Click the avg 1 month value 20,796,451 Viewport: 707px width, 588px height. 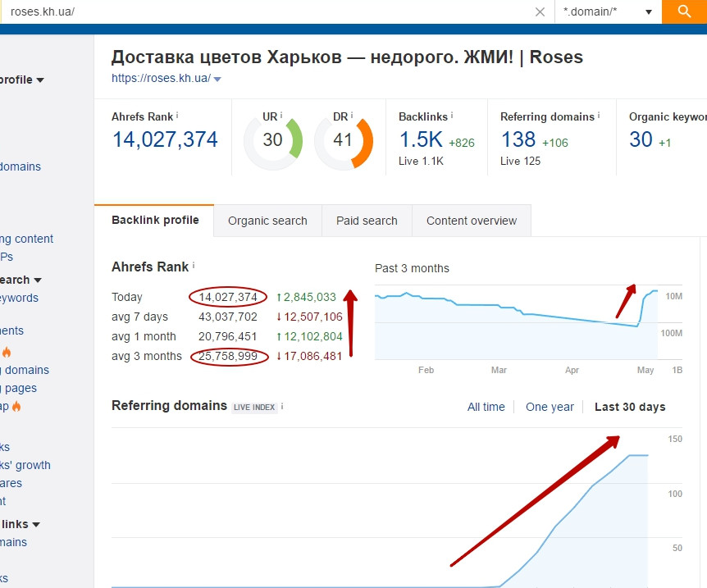click(228, 336)
